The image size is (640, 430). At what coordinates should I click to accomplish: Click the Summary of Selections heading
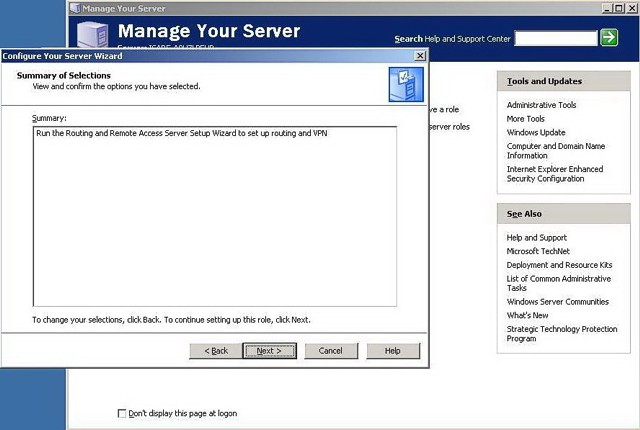(x=64, y=75)
